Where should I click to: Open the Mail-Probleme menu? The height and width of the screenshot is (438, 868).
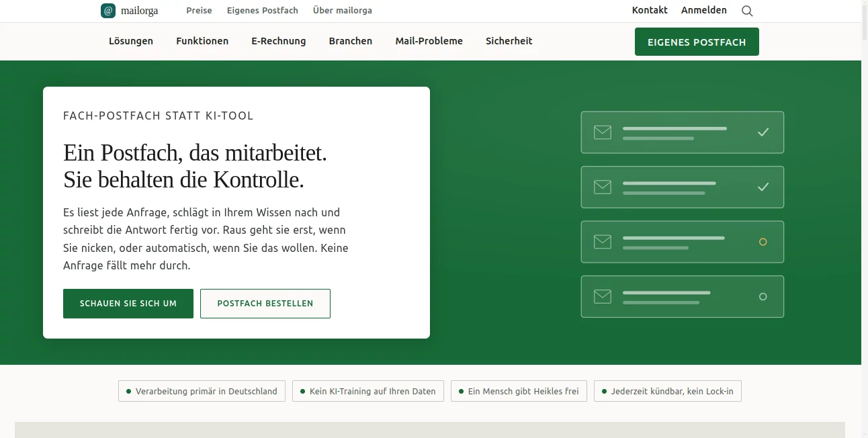(429, 41)
